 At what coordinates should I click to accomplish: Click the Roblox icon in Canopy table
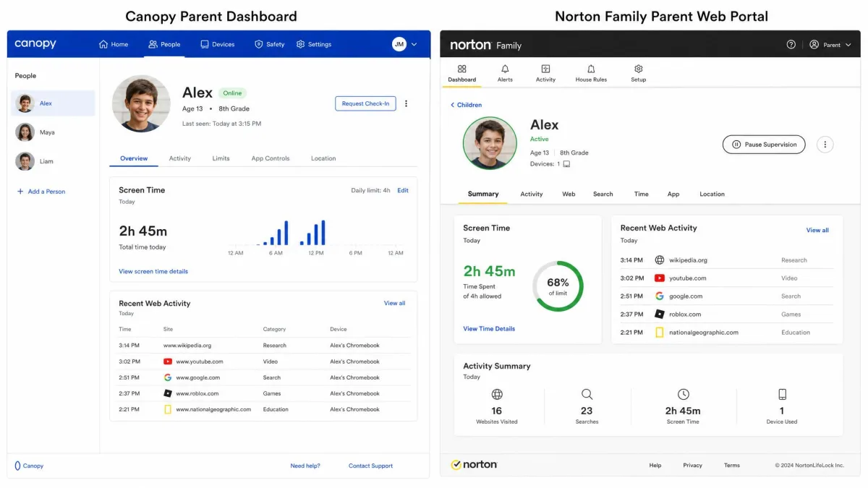coord(168,393)
